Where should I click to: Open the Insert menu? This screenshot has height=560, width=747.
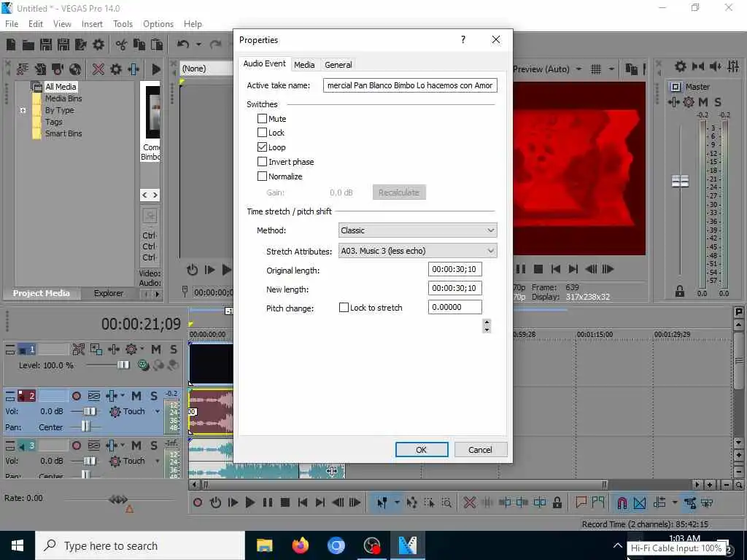coord(92,24)
